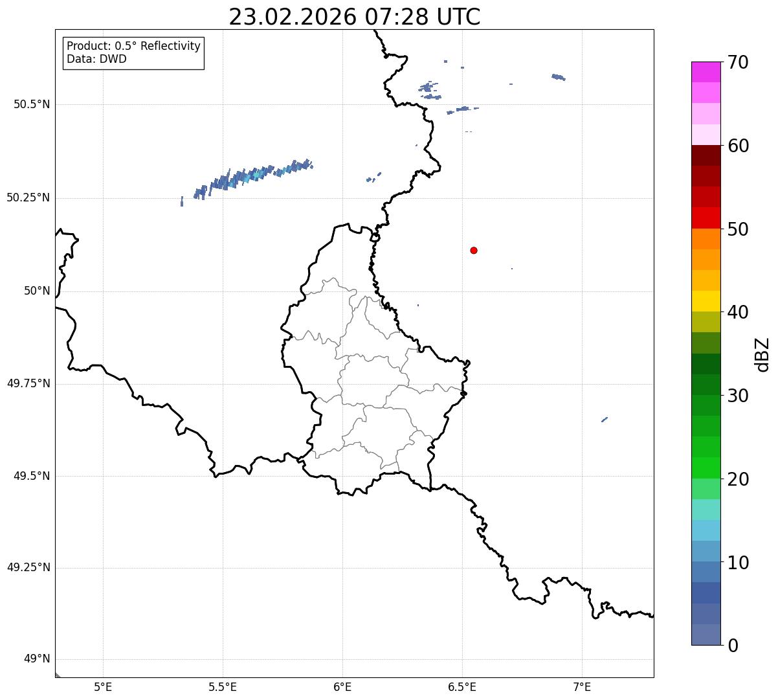Click the title timestamp 23.02.2026 07:28 UTC
This screenshot has width=778, height=700.
[x=355, y=17]
